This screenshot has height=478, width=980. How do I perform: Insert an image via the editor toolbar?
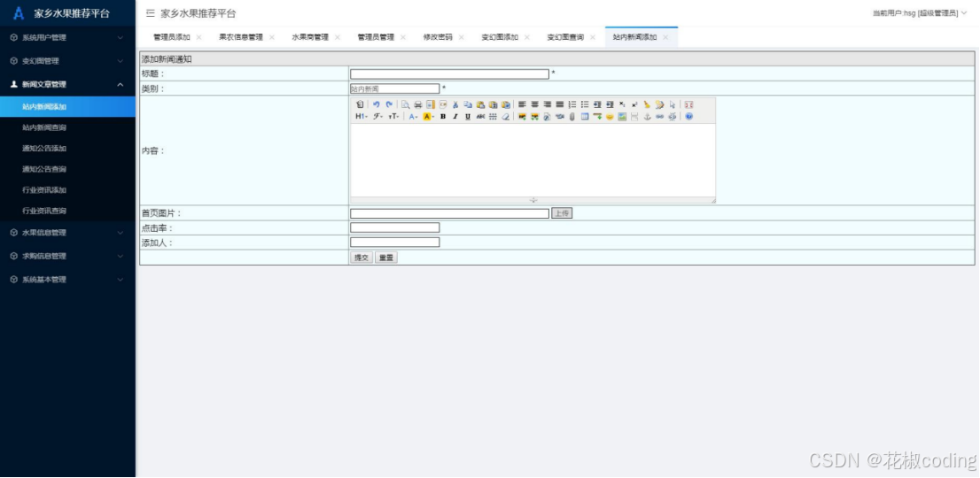tap(521, 116)
